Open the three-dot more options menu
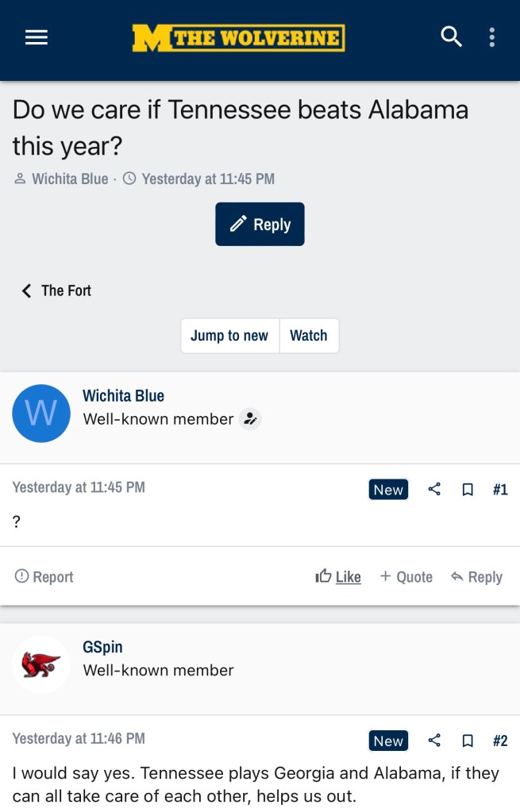The width and height of the screenshot is (520, 812). point(492,37)
